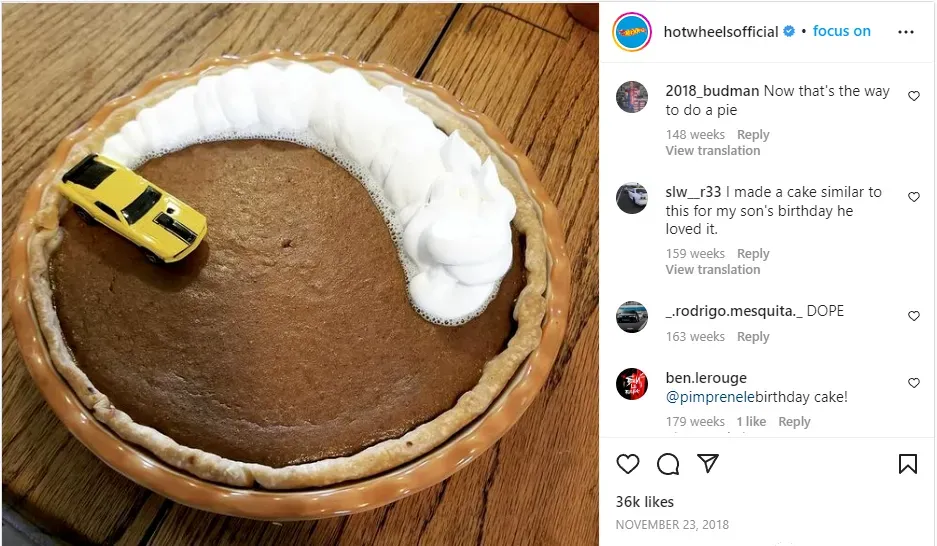The image size is (937, 546).
Task: Open the comment bubble icon
Action: [667, 464]
